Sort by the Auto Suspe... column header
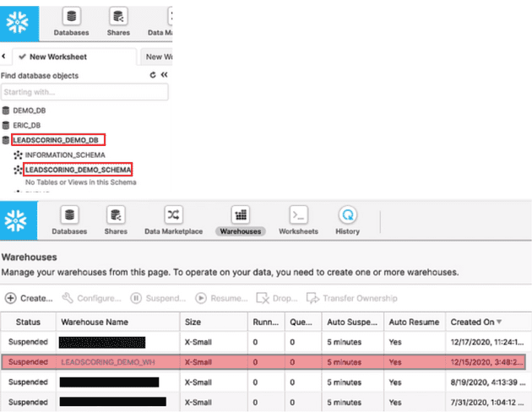Image resolution: width=532 pixels, height=412 pixels. coord(352,322)
